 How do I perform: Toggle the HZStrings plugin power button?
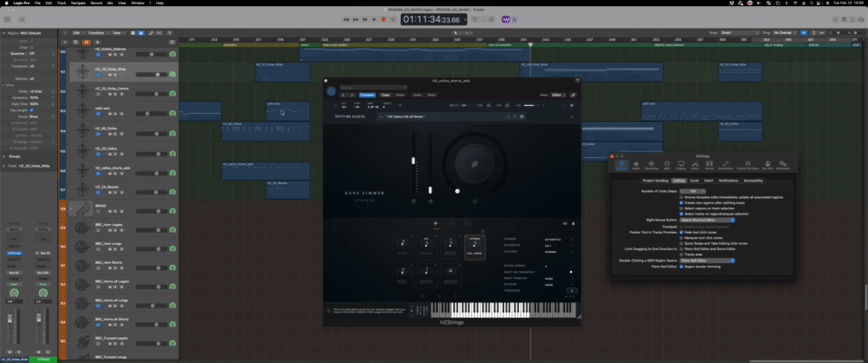pos(331,91)
